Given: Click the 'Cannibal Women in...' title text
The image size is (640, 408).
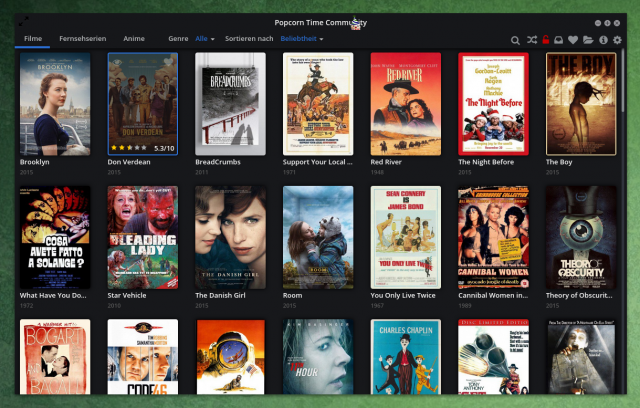Looking at the screenshot, I should tap(493, 295).
